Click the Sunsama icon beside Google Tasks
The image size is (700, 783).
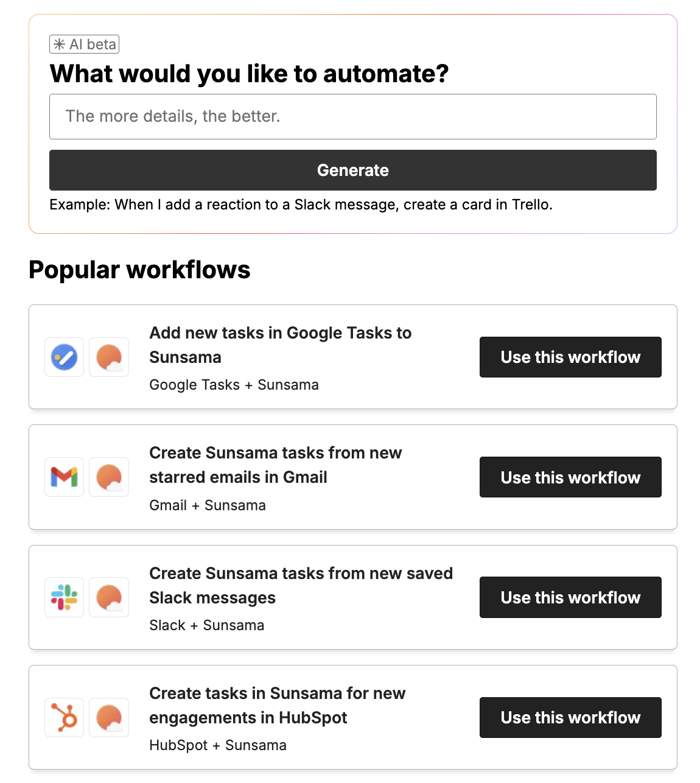pyautogui.click(x=109, y=357)
